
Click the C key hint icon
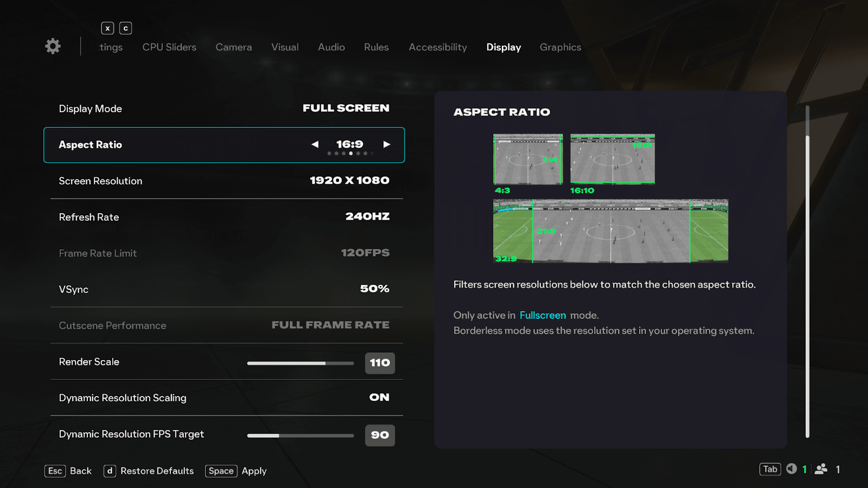(x=125, y=28)
